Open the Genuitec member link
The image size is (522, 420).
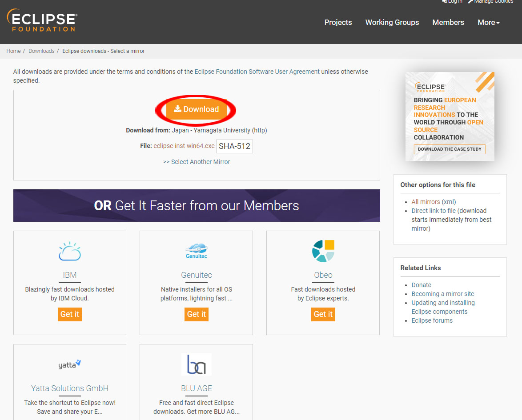(x=197, y=275)
